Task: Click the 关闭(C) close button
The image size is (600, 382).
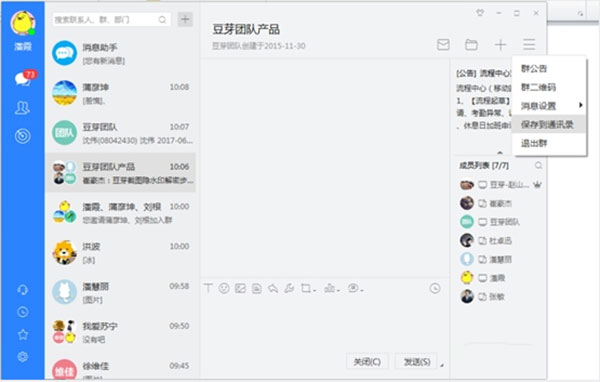Action: (x=367, y=362)
